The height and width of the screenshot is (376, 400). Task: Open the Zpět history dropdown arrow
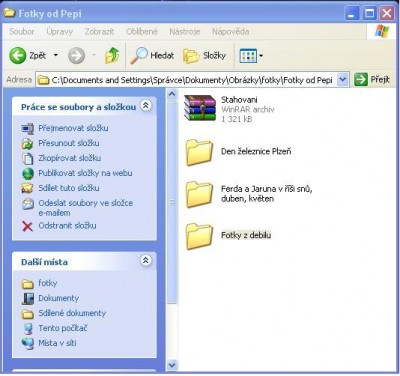pos(56,55)
